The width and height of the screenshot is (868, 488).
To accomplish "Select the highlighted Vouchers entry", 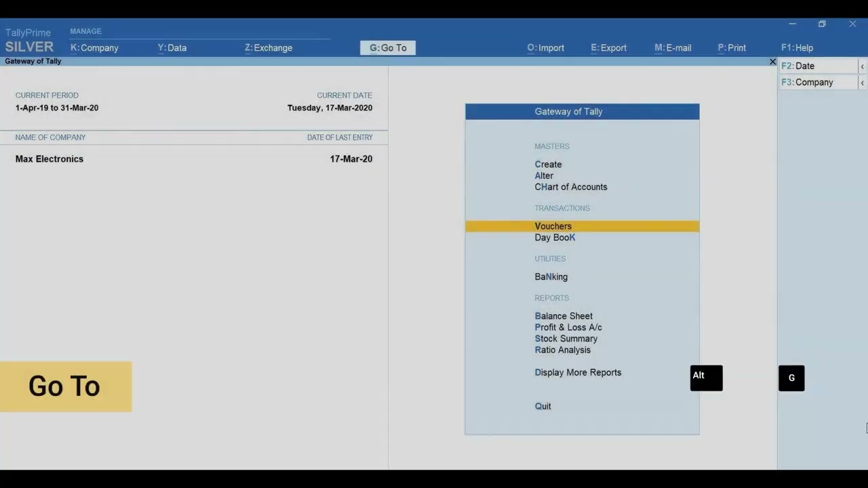I will click(x=582, y=226).
